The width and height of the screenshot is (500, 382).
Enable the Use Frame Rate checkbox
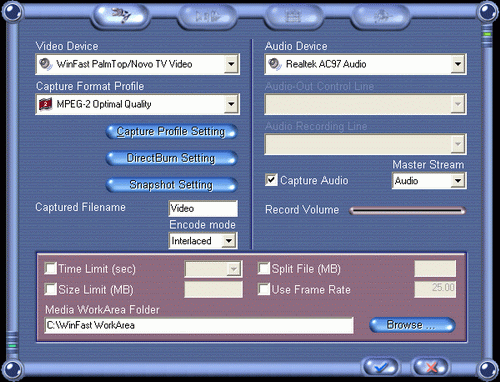click(x=264, y=289)
